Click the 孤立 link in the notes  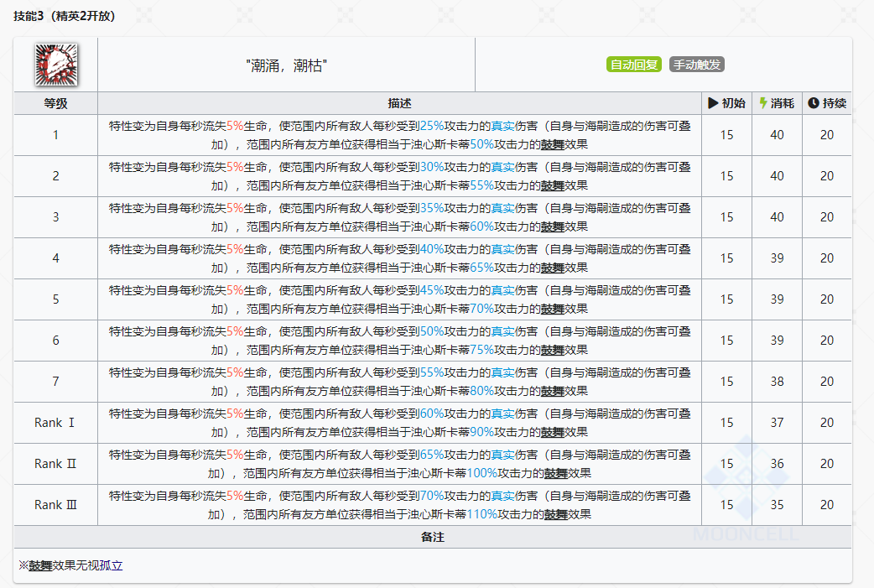click(x=111, y=565)
